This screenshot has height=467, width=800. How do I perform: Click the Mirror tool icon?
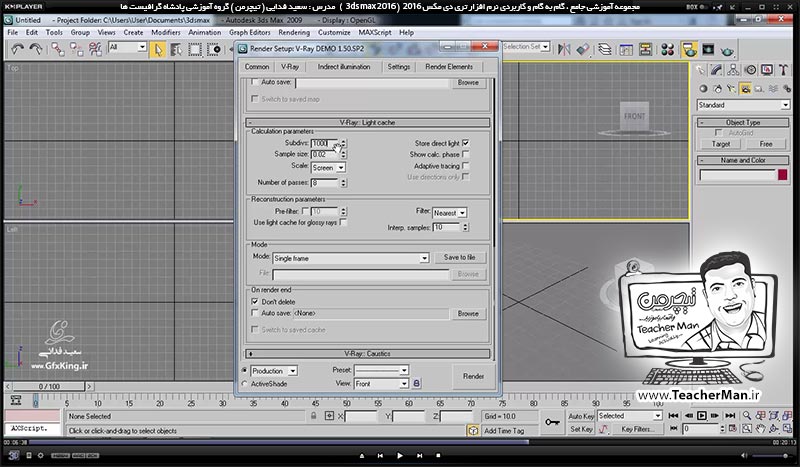point(564,49)
